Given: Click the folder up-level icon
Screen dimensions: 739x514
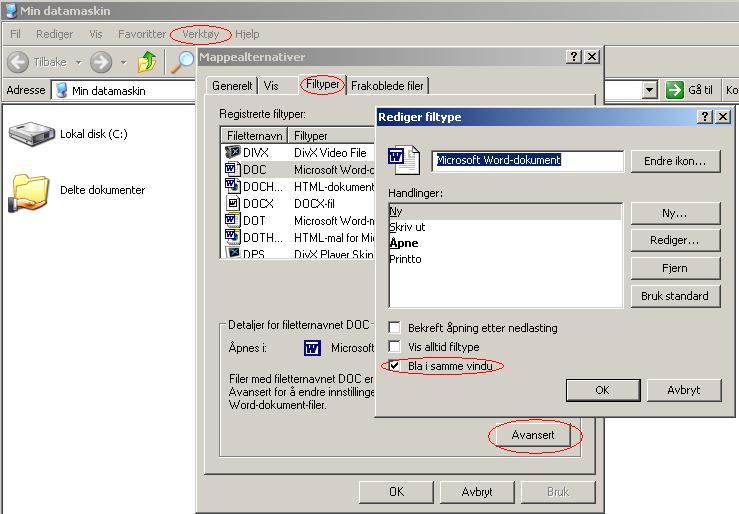Looking at the screenshot, I should coord(148,62).
